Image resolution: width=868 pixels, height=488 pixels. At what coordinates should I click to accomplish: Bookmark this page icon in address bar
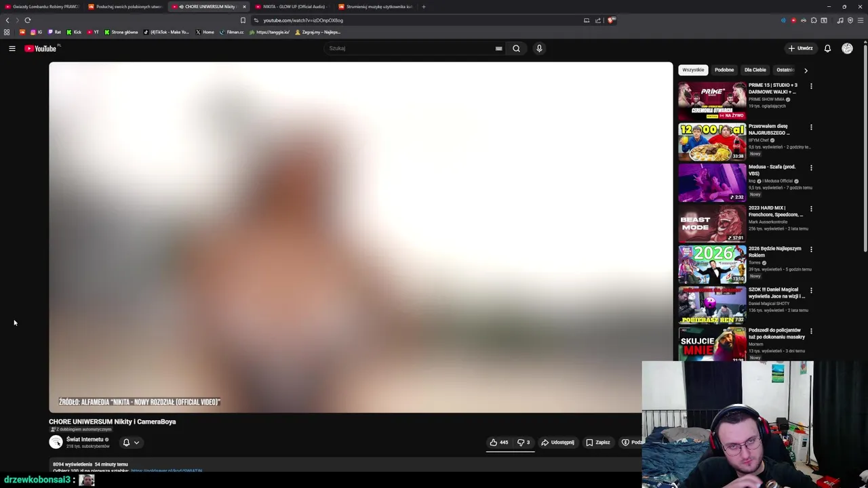(x=243, y=20)
